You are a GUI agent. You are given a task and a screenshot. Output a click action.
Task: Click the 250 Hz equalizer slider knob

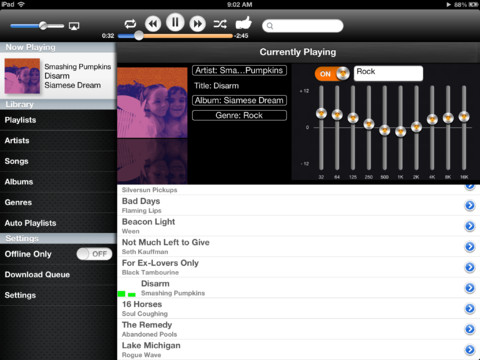click(x=369, y=124)
